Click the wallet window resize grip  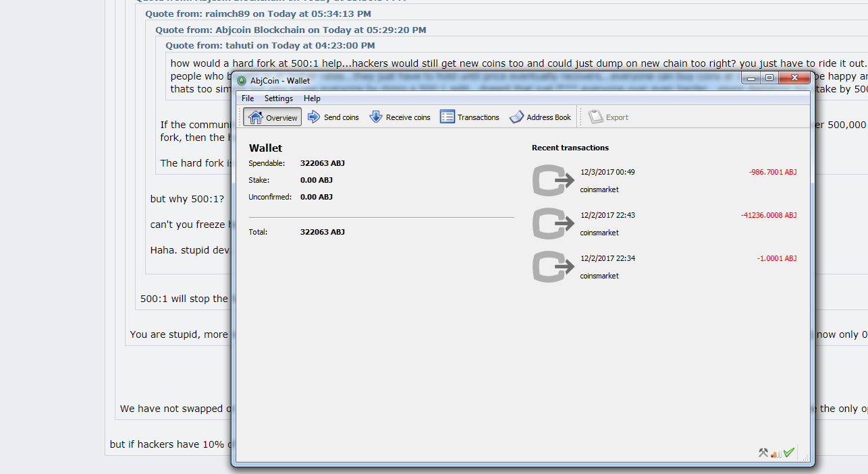[805, 458]
